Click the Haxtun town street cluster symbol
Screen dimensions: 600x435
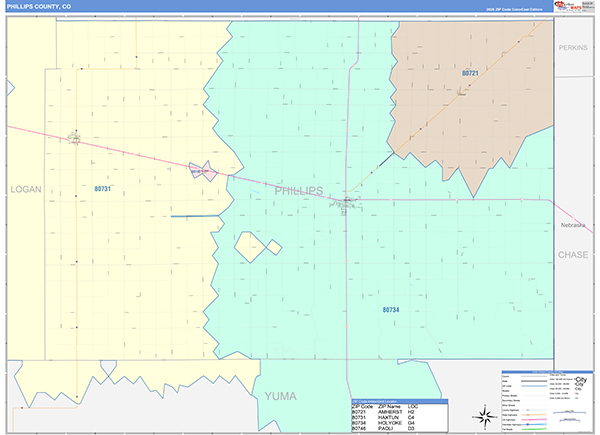74,138
